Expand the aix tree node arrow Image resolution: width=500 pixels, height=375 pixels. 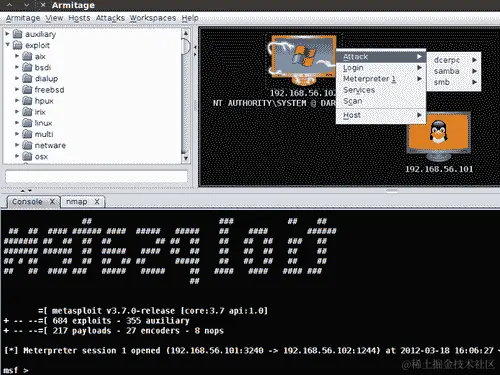tap(17, 56)
